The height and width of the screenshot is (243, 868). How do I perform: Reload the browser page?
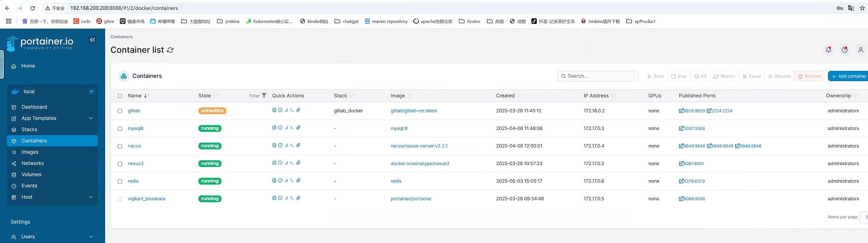[x=32, y=8]
